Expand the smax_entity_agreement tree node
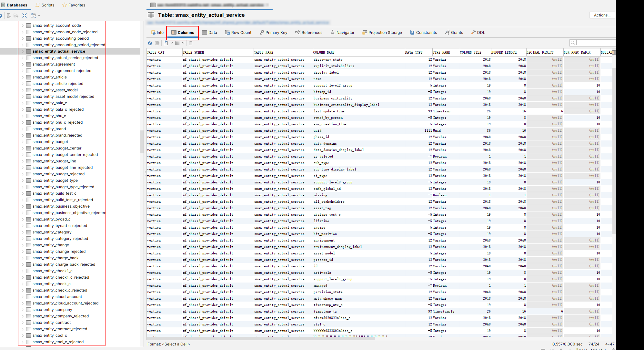The image size is (644, 350). pos(23,64)
